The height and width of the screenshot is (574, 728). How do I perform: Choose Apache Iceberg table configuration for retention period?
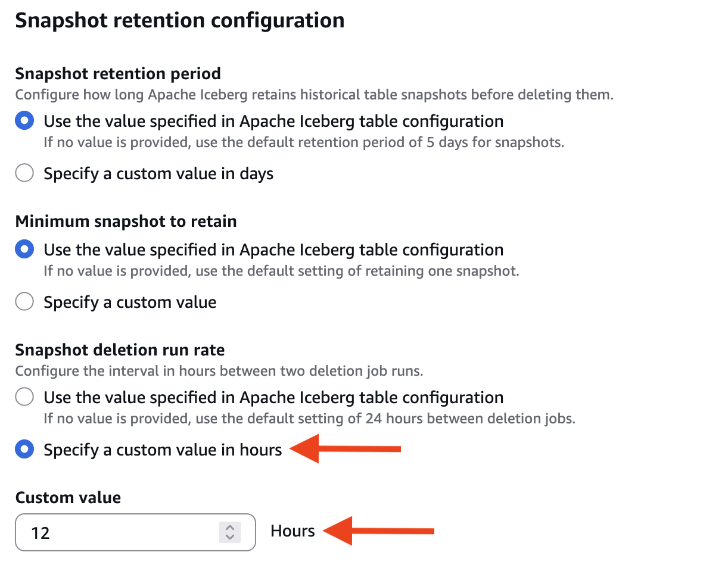click(24, 120)
